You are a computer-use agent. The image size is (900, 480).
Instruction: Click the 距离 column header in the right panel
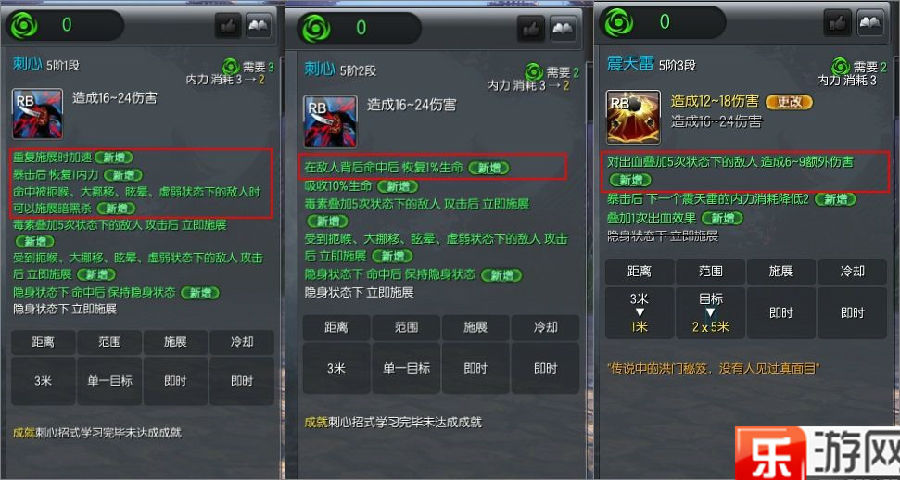[639, 272]
